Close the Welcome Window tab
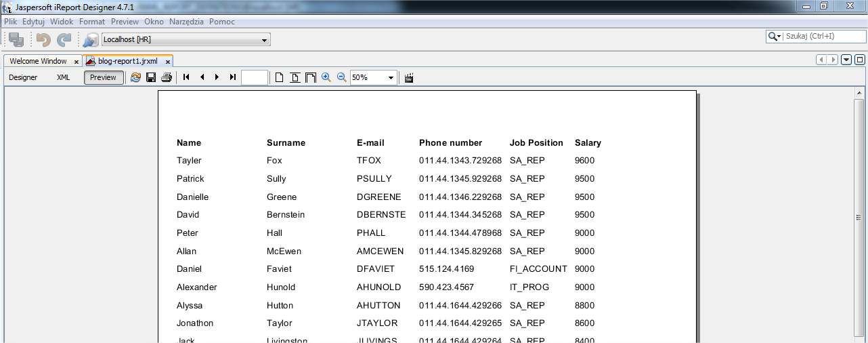Screen dimensions: 868x343 (x=77, y=62)
